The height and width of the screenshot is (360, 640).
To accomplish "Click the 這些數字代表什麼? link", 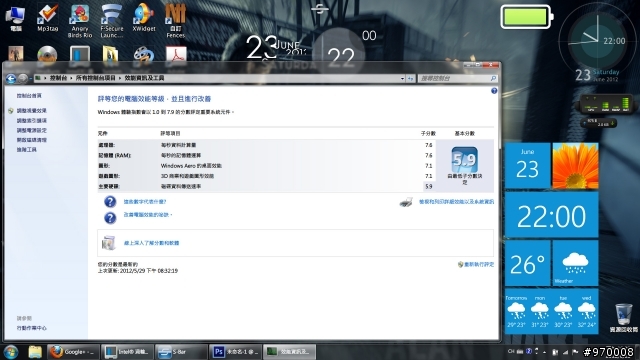I will pyautogui.click(x=145, y=202).
